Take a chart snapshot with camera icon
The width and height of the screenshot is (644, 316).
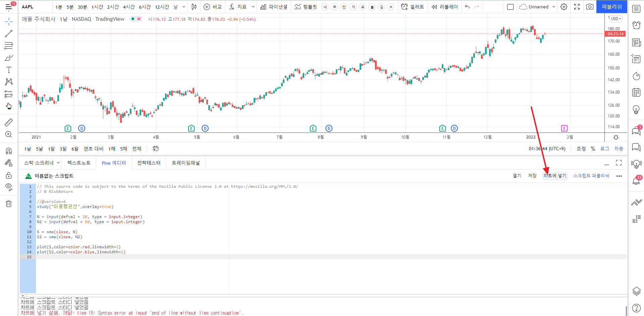click(x=590, y=7)
